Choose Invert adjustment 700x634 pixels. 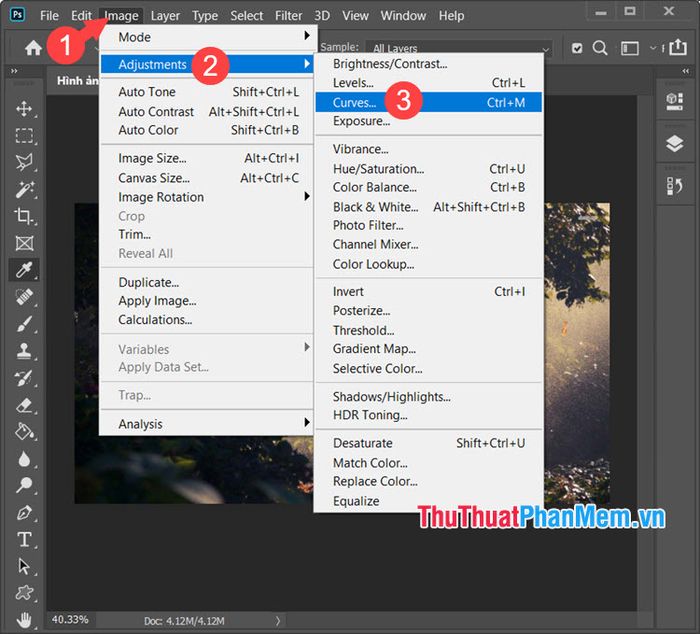click(429, 291)
